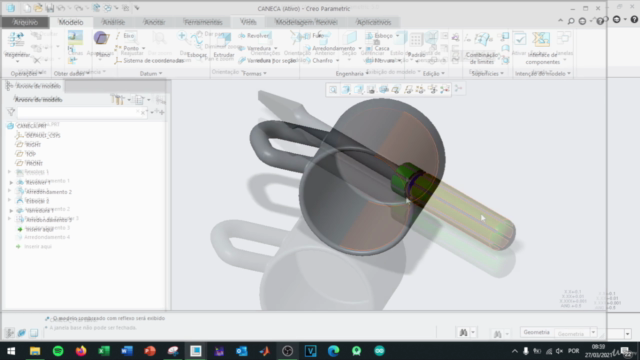
Task: Expand the Varredura dropdown arrow
Action: (276, 48)
